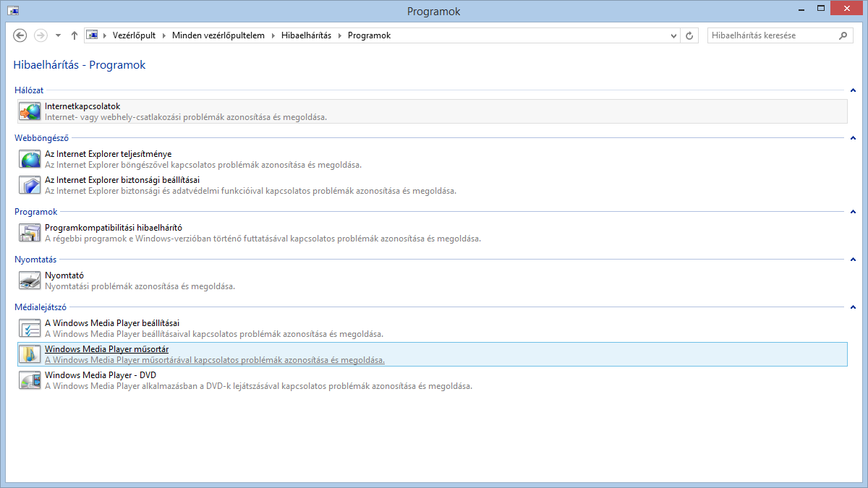Go forward with the Forward arrow
Screen dimensions: 868x488
(41, 35)
